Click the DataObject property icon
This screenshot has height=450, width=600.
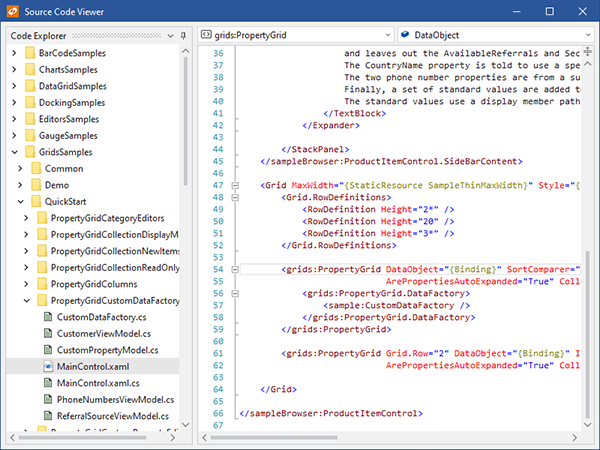pyautogui.click(x=405, y=35)
